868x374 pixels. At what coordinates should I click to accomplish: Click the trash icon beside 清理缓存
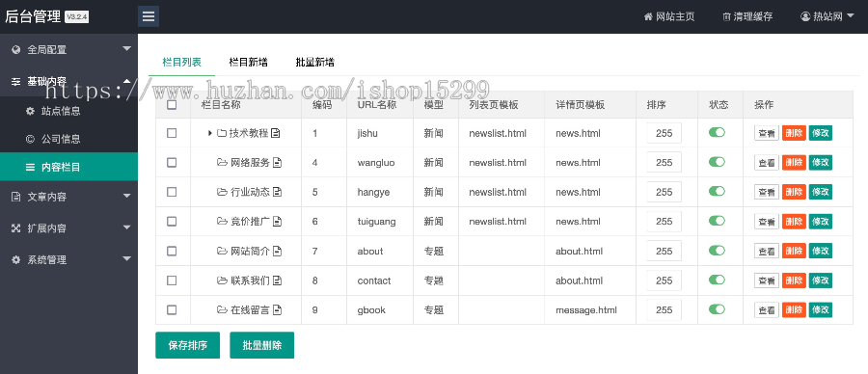[x=726, y=16]
